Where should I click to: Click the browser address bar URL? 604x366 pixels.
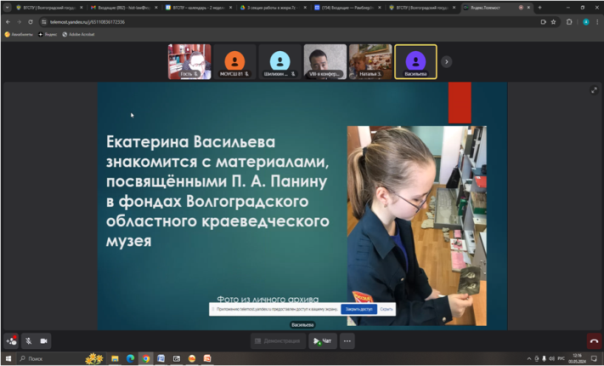[87, 22]
